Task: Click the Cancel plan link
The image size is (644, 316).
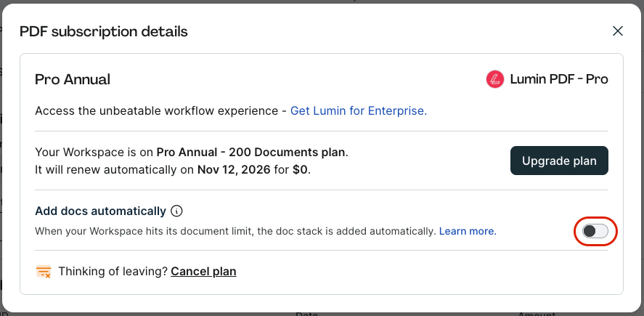Action: pos(203,272)
